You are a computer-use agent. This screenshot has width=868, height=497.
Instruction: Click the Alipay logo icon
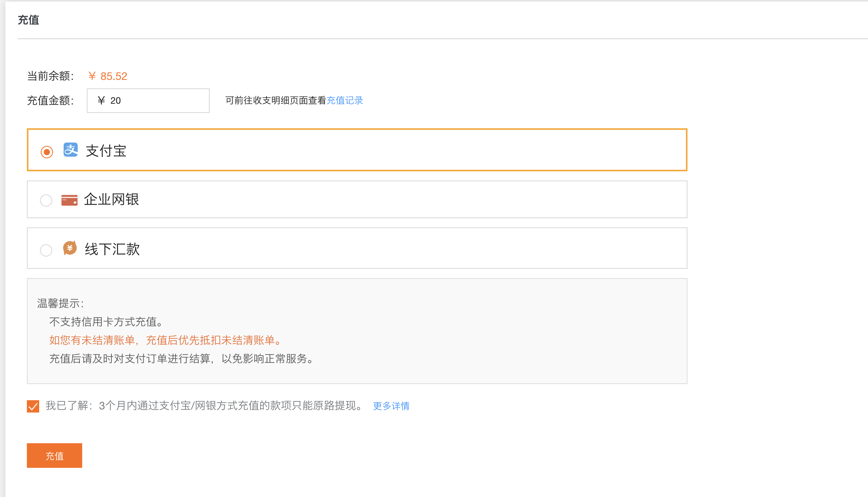(71, 150)
